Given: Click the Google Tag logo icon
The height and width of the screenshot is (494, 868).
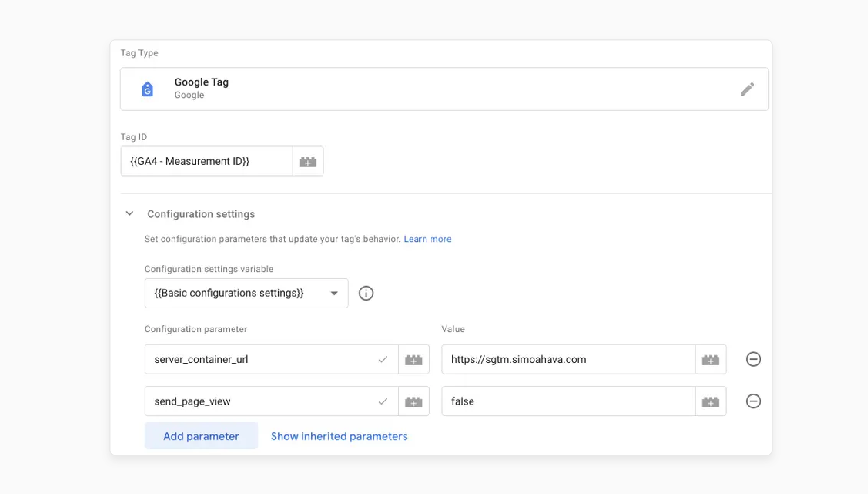Looking at the screenshot, I should 147,89.
